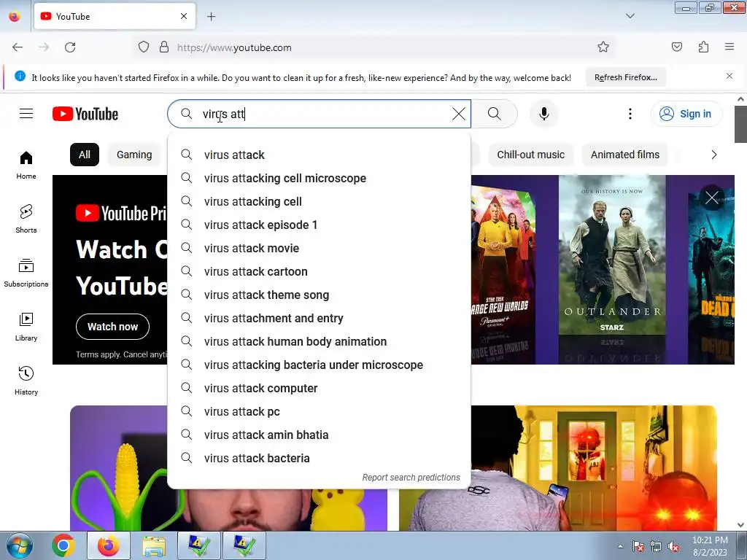
Task: Open YouTube settings three-dot menu
Action: pyautogui.click(x=630, y=114)
